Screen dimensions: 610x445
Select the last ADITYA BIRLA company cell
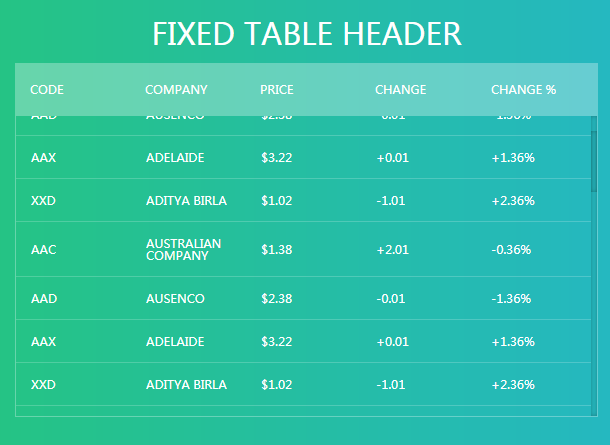186,385
